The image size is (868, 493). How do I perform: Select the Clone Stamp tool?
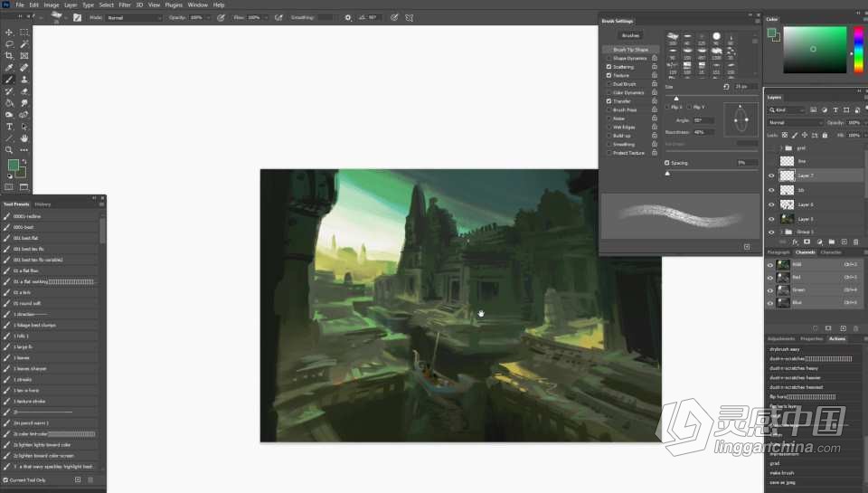click(x=24, y=80)
